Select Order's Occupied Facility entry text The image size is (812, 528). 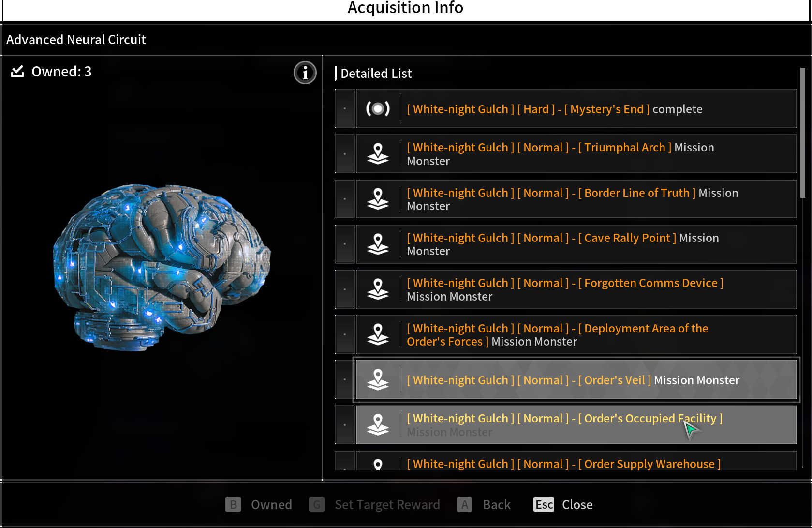click(x=564, y=425)
